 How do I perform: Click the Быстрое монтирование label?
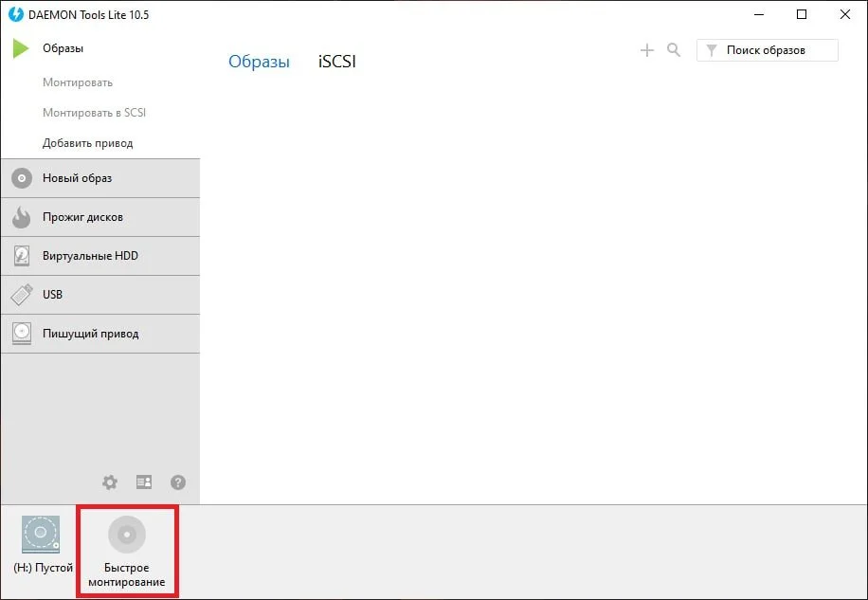coord(127,575)
